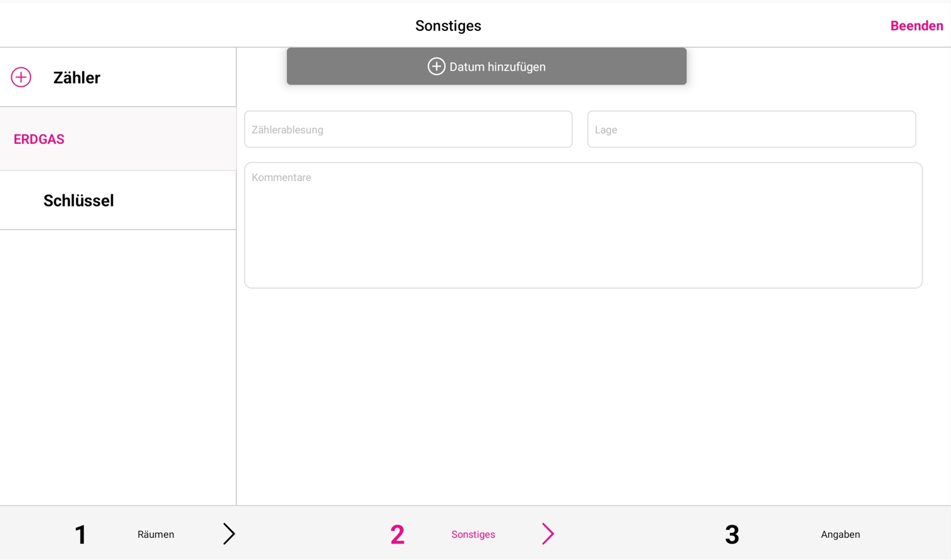The image size is (951, 560).
Task: Focus the Lage input field
Action: tap(751, 129)
